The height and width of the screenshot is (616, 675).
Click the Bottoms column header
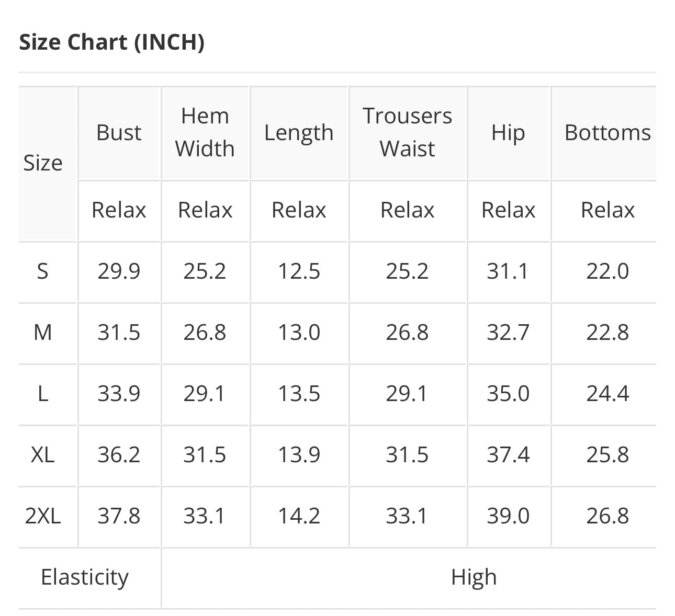point(607,133)
